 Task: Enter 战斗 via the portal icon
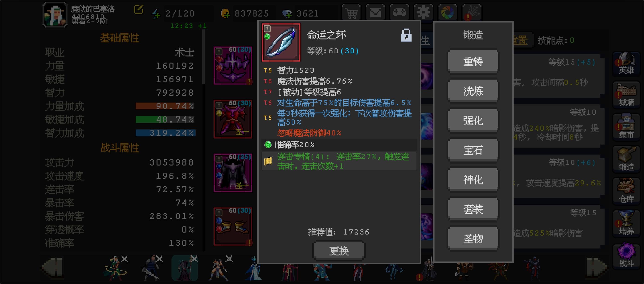coord(626,256)
